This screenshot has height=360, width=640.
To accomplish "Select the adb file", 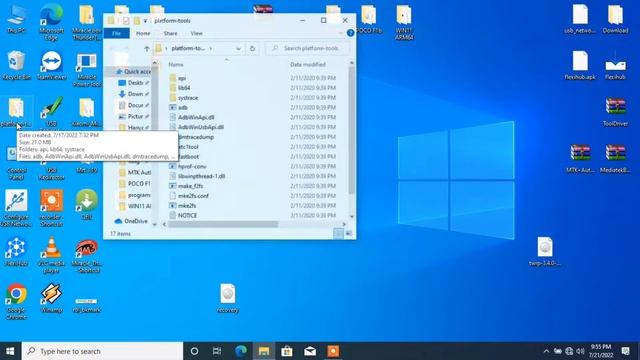I will pyautogui.click(x=178, y=107).
